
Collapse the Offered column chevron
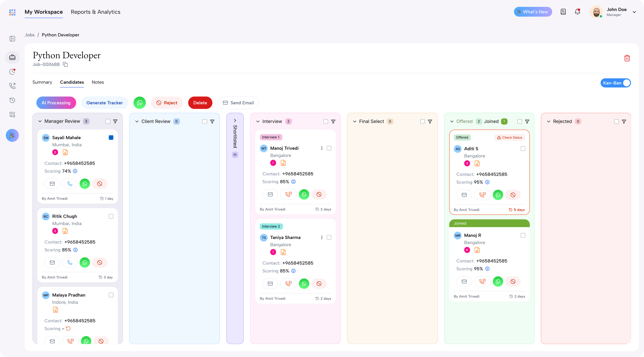pyautogui.click(x=452, y=122)
